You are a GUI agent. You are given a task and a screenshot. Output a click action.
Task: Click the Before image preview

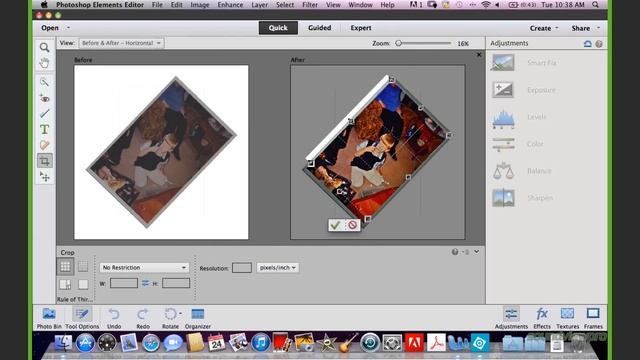click(161, 152)
